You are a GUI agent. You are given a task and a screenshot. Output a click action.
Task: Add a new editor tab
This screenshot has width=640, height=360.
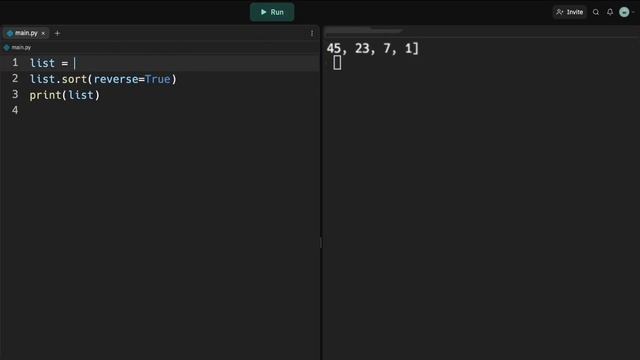tap(57, 33)
